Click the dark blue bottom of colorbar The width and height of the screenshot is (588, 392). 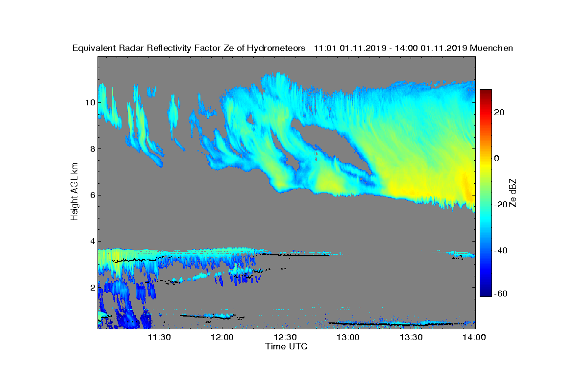coord(486,294)
